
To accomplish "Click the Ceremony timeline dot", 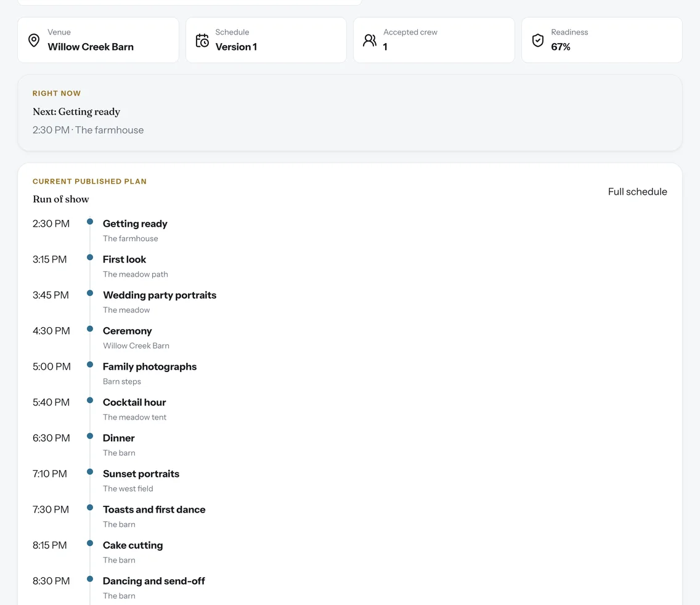I will 90,328.
